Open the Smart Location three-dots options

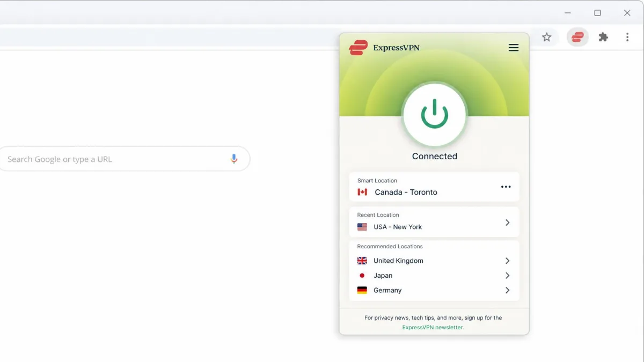point(506,187)
